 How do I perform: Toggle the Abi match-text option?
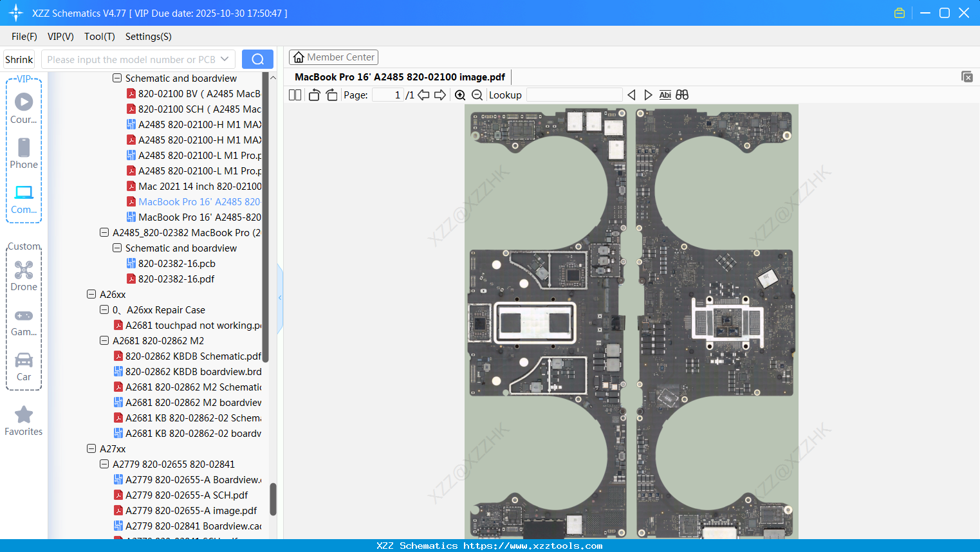(665, 95)
